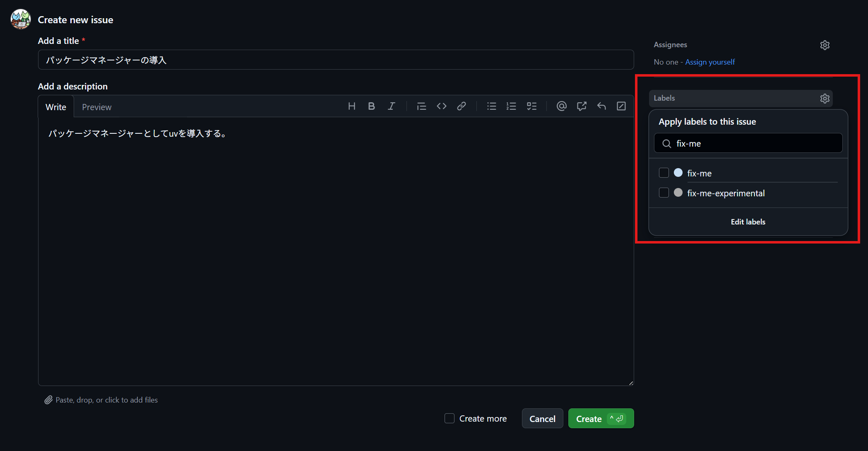The height and width of the screenshot is (451, 868).
Task: Select the Write tab
Action: tap(56, 107)
